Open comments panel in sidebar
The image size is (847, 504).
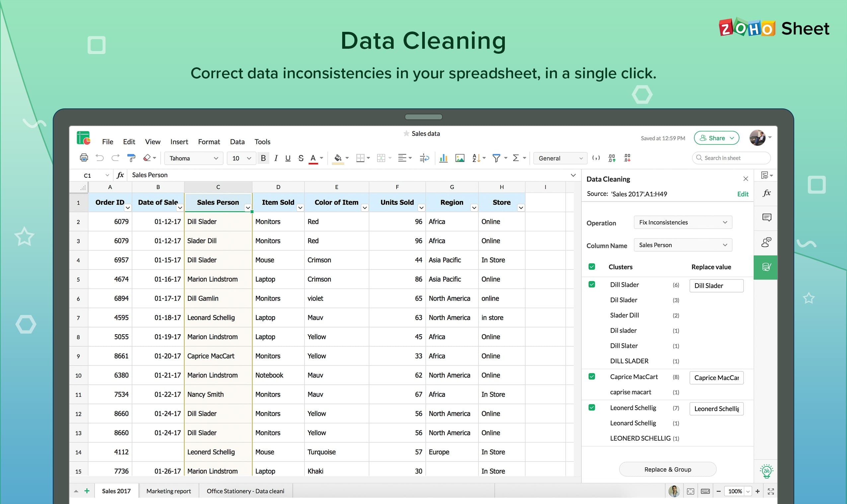[x=766, y=218]
